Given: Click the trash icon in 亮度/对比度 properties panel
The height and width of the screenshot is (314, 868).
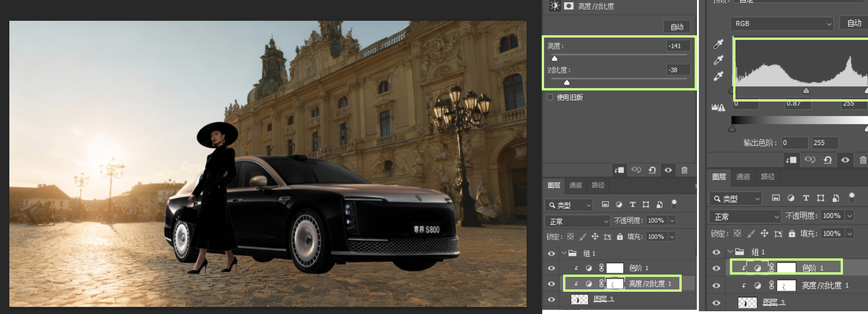Looking at the screenshot, I should [x=684, y=170].
